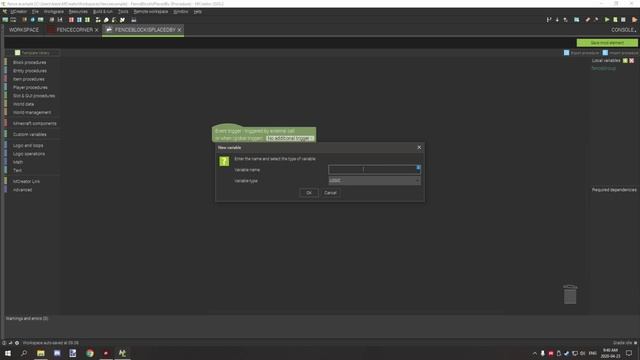This screenshot has width=640, height=360.
Task: Open the Variable type dropdown
Action: coord(374,180)
